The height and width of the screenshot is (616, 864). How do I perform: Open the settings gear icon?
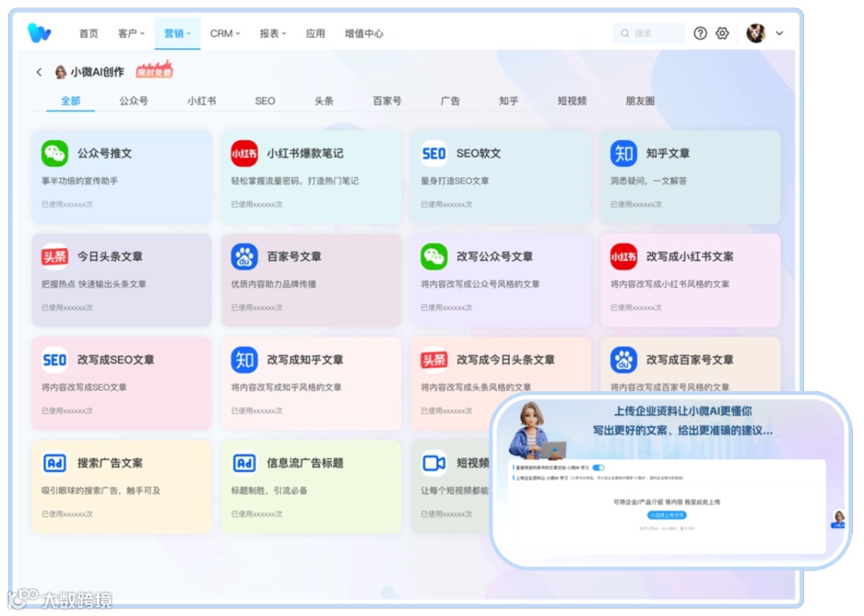click(x=722, y=33)
